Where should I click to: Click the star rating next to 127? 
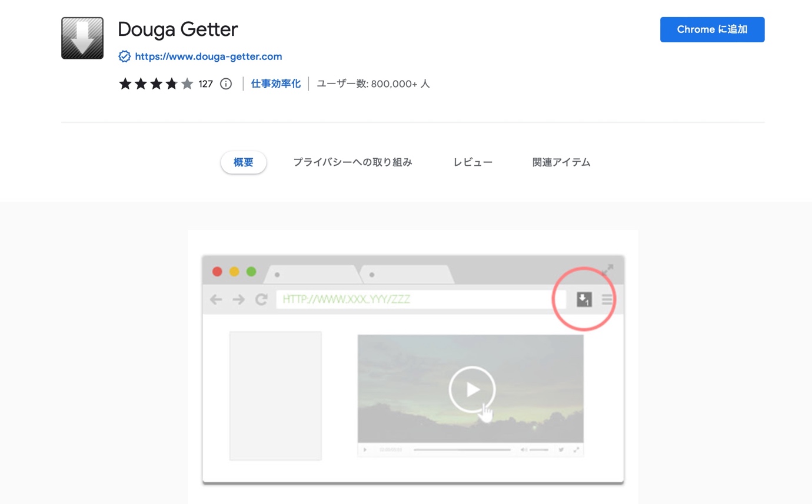pos(156,84)
